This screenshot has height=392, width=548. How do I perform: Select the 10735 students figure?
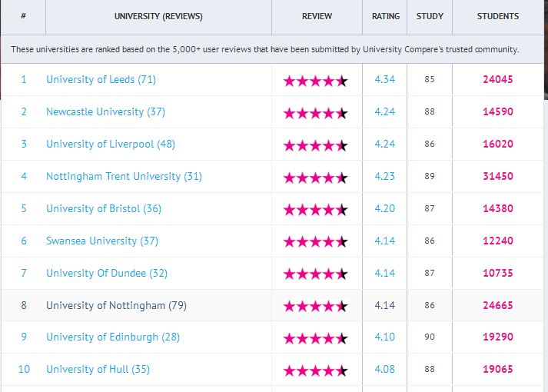[498, 273]
